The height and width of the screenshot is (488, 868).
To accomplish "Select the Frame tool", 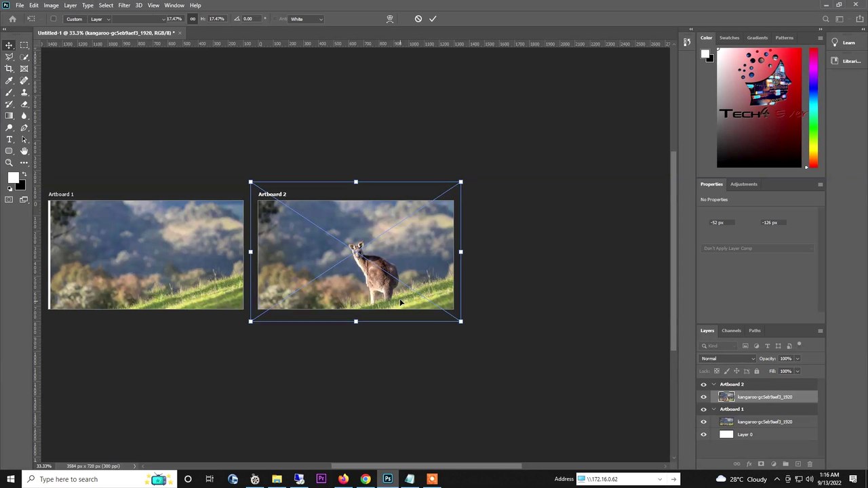I will 24,68.
